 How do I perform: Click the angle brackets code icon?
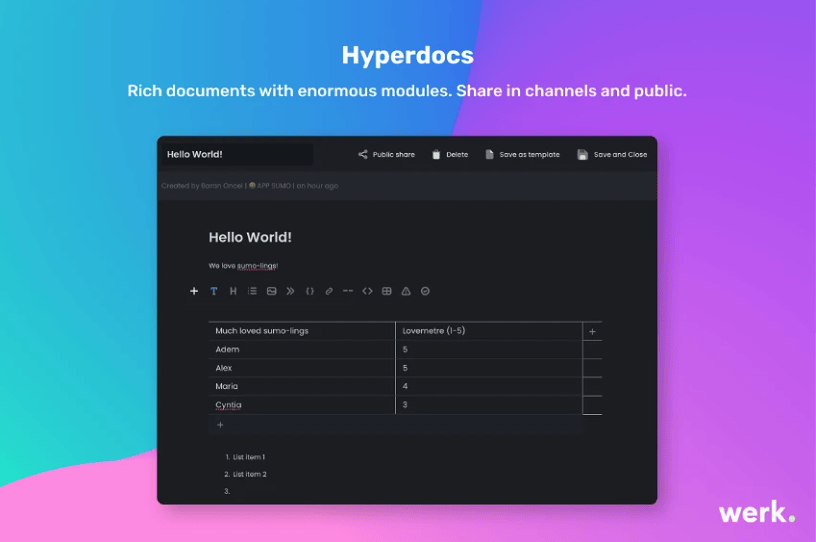[x=367, y=291]
